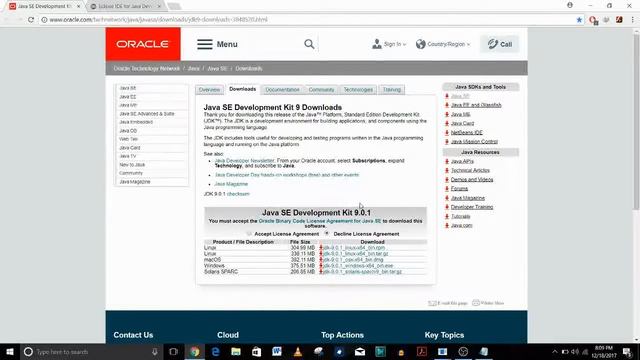Close the Java SE Development Kit tab

[x=79, y=7]
